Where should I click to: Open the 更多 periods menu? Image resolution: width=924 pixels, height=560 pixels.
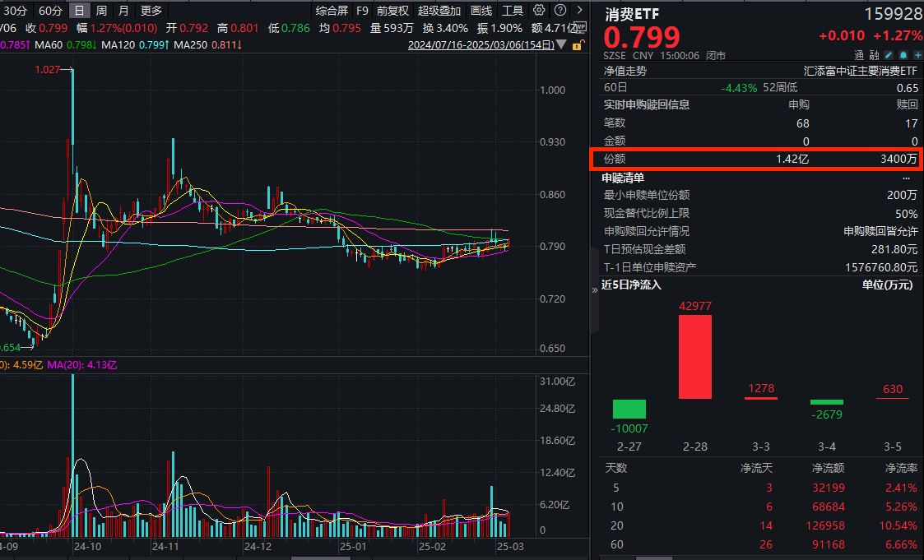(x=151, y=11)
